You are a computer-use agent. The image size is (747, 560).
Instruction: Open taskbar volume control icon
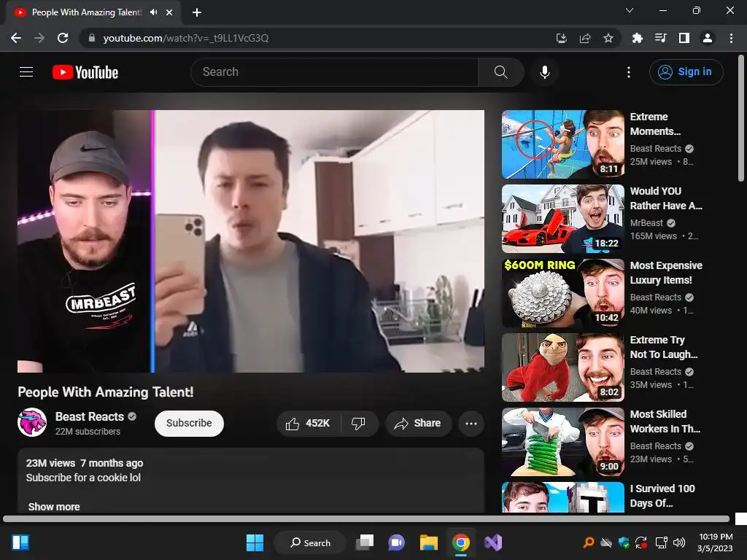(x=679, y=542)
